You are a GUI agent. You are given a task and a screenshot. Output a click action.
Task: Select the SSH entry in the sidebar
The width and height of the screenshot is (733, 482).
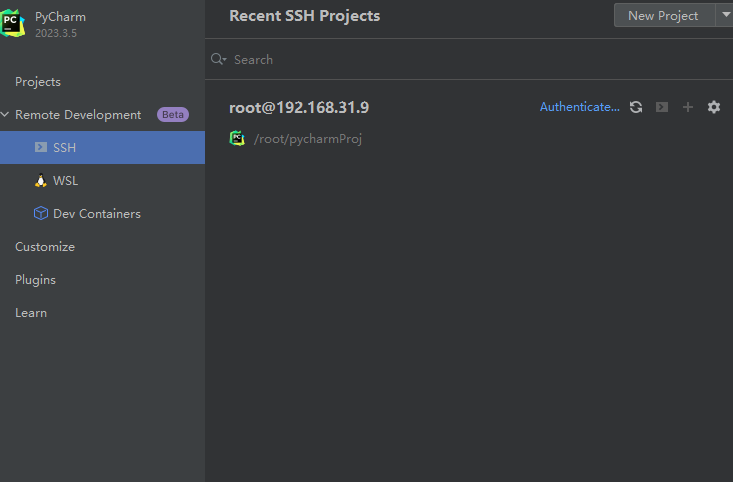(x=65, y=148)
